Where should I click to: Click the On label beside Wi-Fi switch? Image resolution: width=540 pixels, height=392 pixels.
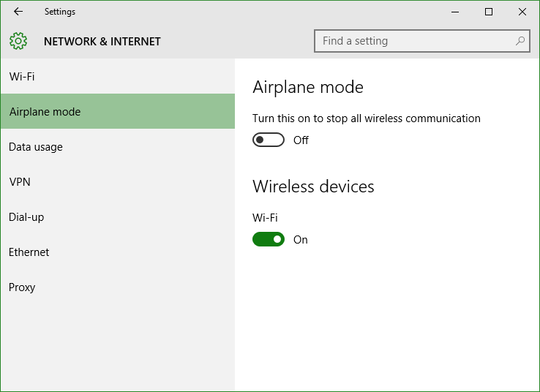click(300, 240)
